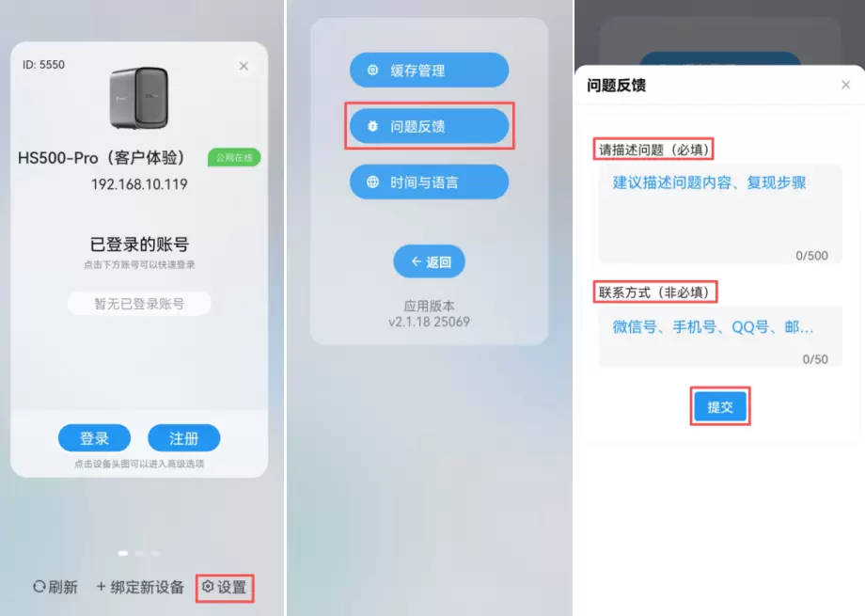
Task: Open the 时间与语言 menu entry
Action: tap(429, 182)
